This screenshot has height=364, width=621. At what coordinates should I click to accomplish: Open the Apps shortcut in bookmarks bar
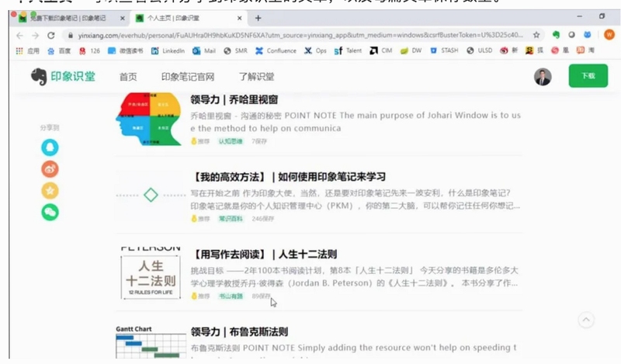pos(28,50)
